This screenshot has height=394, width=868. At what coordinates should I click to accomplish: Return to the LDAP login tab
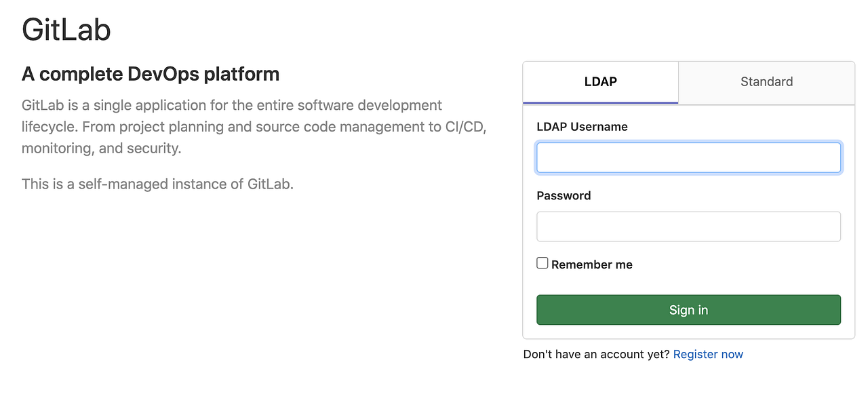click(x=599, y=82)
